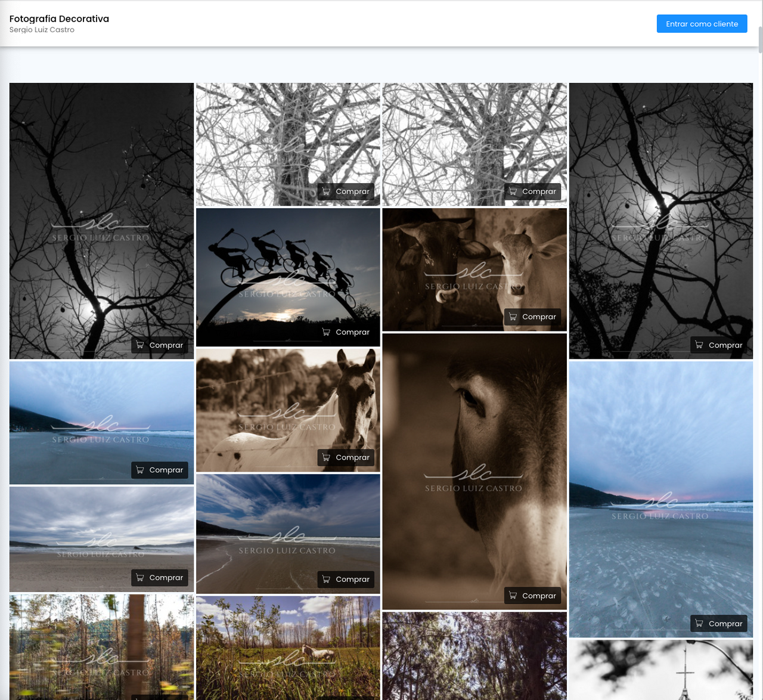The width and height of the screenshot is (763, 700).
Task: Click cart icon on first white branches photo
Action: 326,191
